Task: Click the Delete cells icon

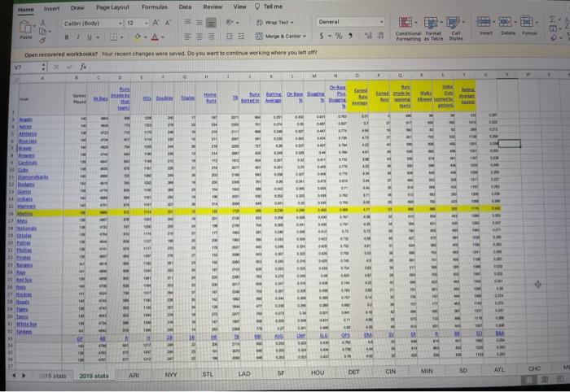Action: [506, 21]
